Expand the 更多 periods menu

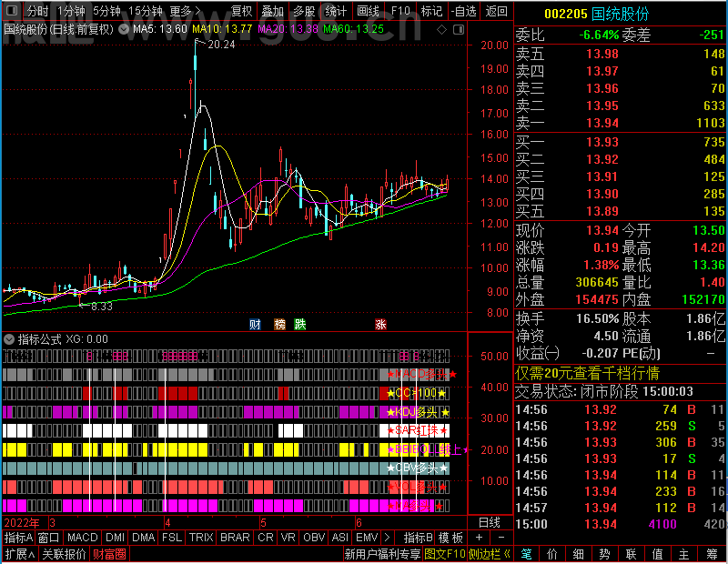(x=185, y=11)
